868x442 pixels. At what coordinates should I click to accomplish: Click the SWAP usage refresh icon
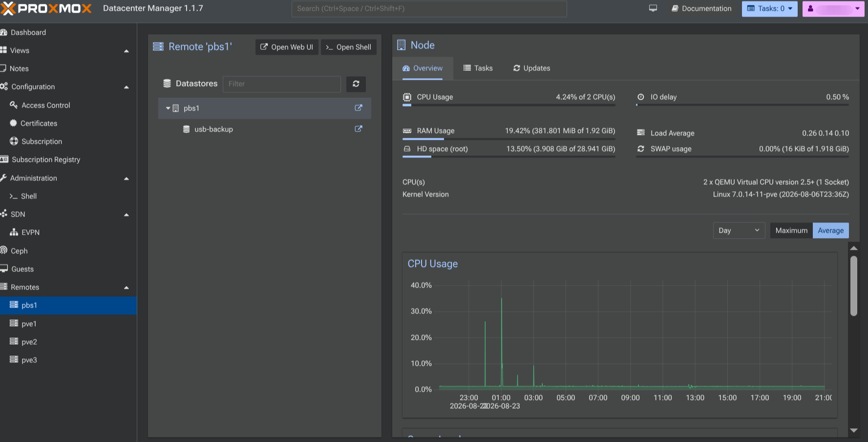(640, 149)
